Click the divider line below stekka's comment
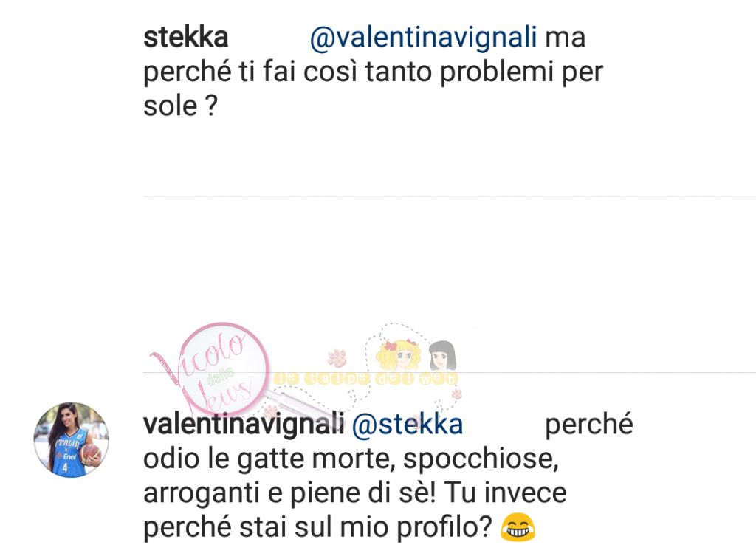Viewport: 756px width, 559px height. tap(449, 196)
